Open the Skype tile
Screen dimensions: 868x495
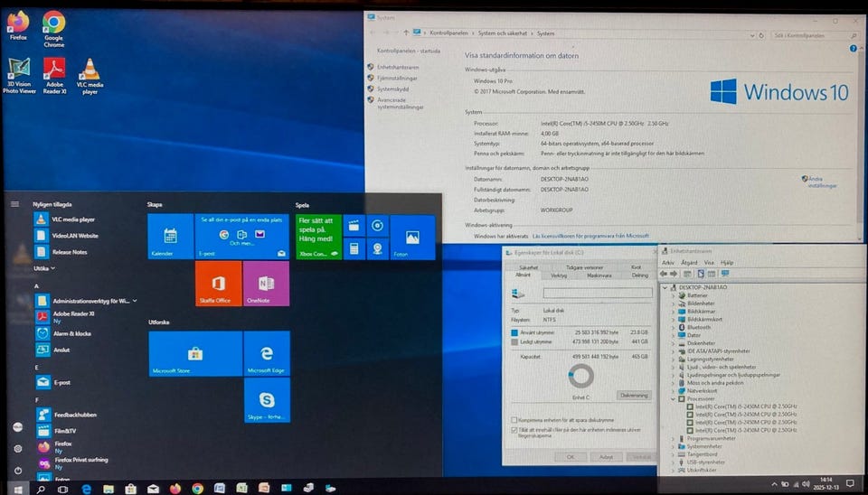267,400
